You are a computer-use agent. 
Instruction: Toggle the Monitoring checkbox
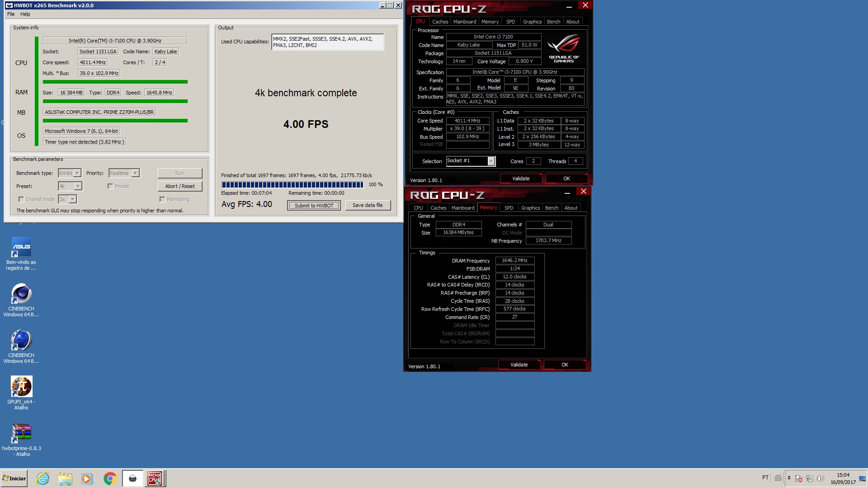pos(162,199)
